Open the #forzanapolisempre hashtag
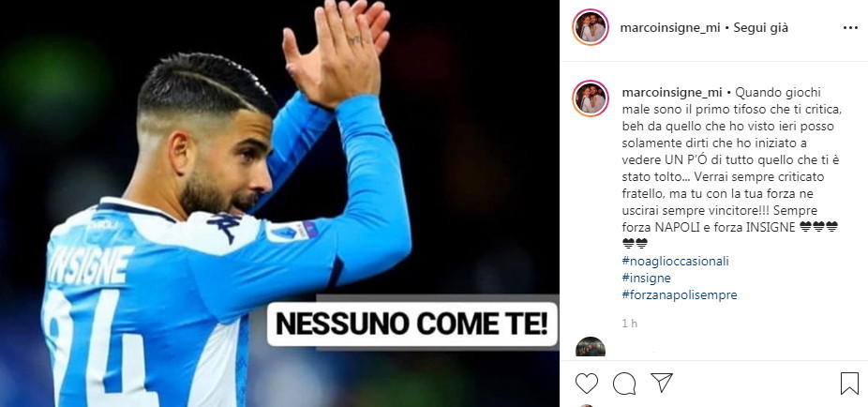The width and height of the screenshot is (868, 407). click(680, 295)
